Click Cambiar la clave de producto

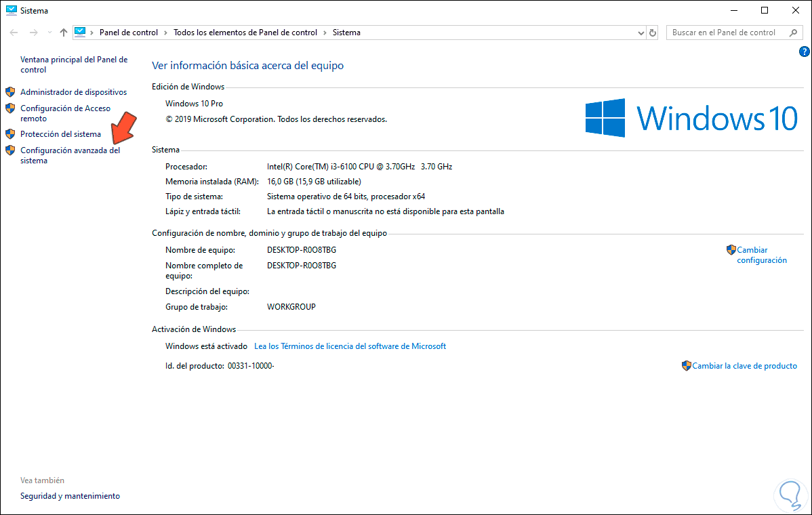point(745,366)
